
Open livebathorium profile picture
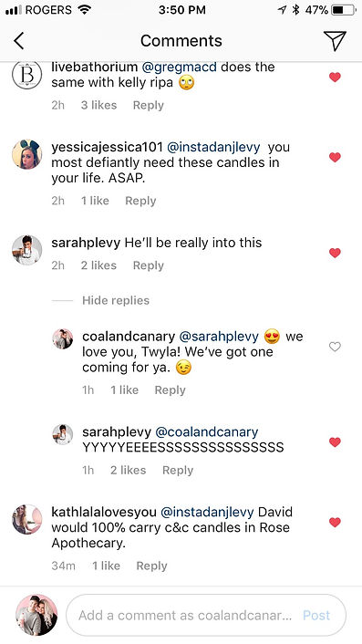coord(26,74)
